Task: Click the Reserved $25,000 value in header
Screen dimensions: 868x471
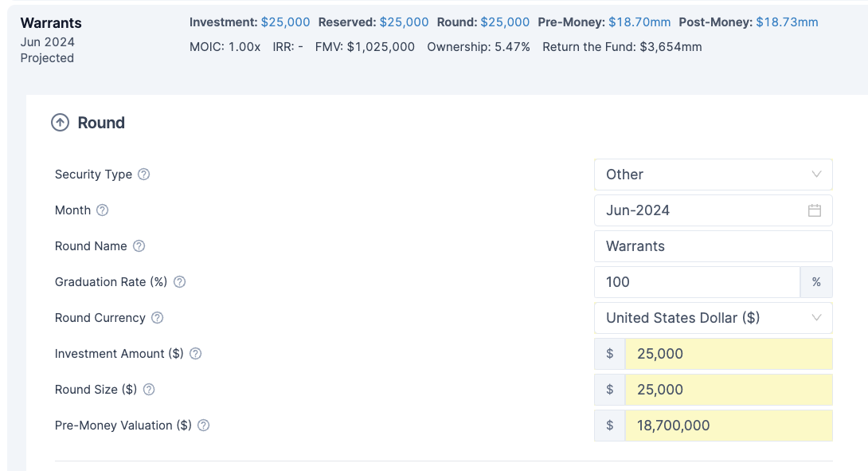Action: (404, 22)
